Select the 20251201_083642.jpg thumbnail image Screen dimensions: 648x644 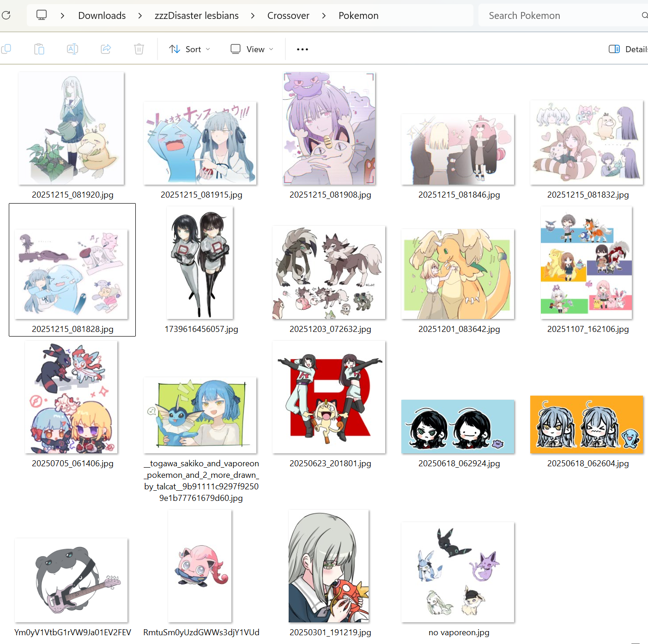(x=458, y=274)
